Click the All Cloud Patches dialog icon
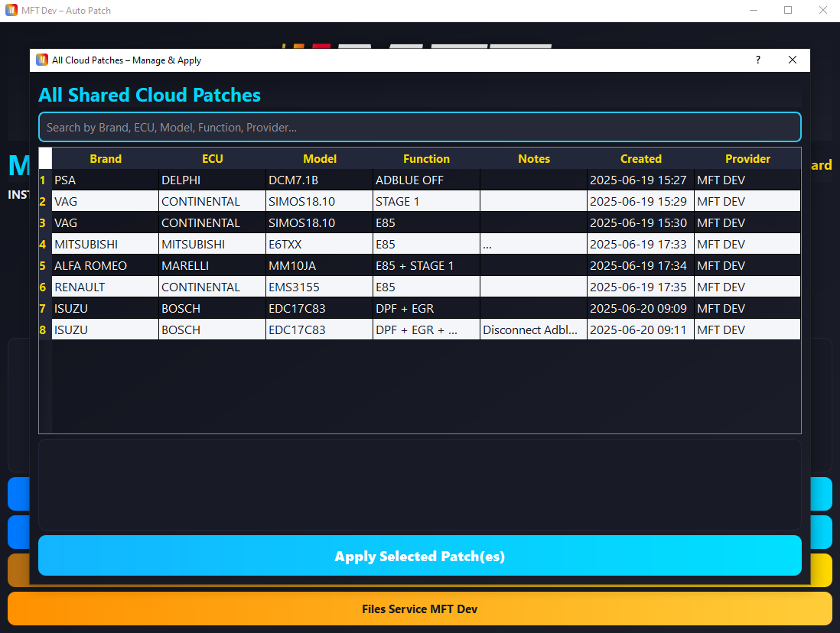Screen dimensions: 840x633 click(42, 60)
